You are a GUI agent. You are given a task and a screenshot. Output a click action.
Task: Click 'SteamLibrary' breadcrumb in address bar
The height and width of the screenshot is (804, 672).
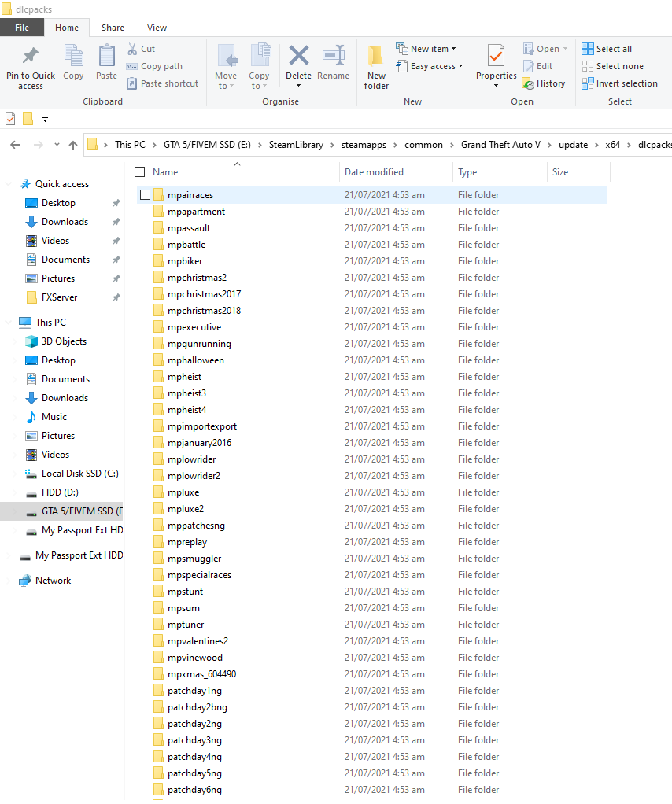(296, 145)
